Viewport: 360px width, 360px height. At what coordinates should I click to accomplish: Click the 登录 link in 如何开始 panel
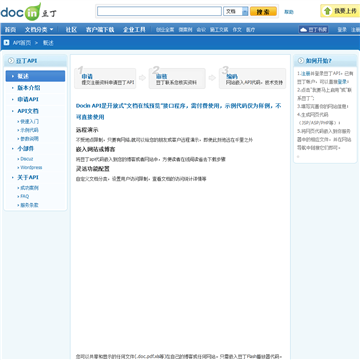[342, 81]
